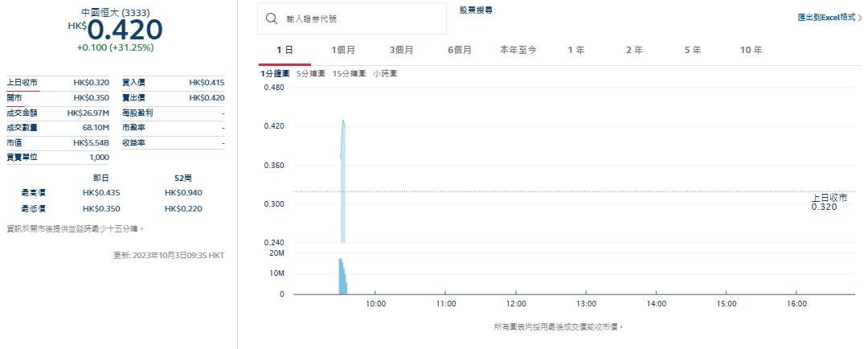Click the 0.480 price axis label
Image resolution: width=868 pixels, height=349 pixels.
273,88
